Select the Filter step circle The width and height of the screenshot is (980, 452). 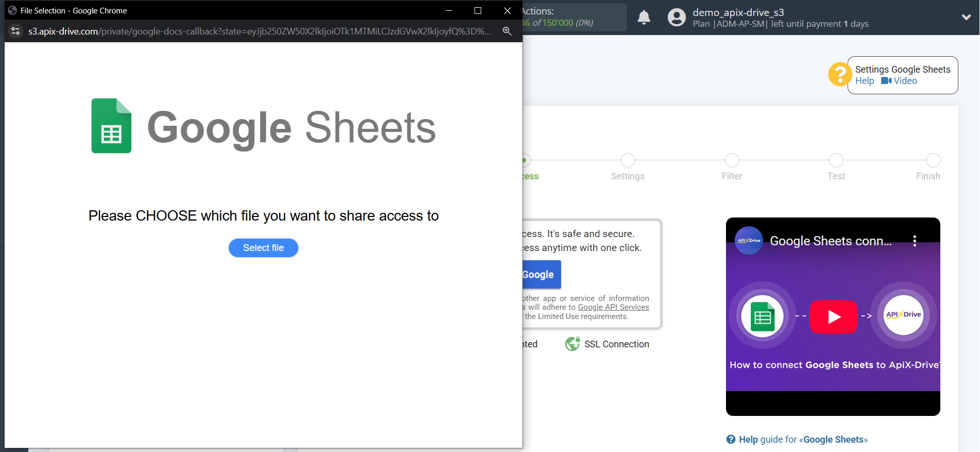[732, 160]
